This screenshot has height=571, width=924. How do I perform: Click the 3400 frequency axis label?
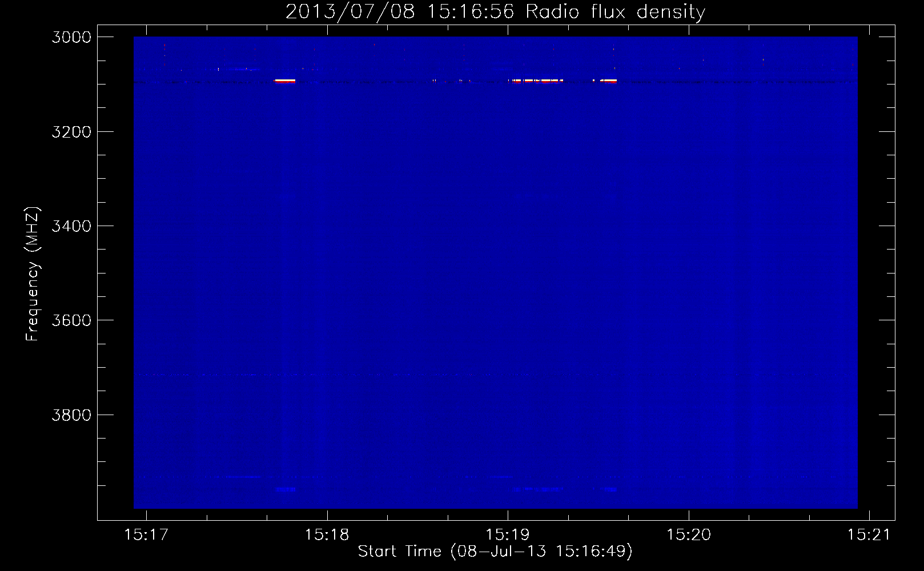pos(71,226)
